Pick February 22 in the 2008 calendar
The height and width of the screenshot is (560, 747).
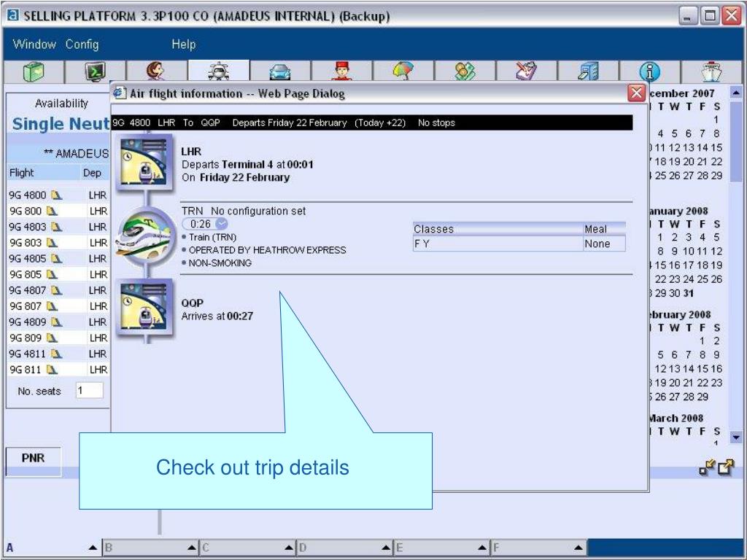click(703, 383)
